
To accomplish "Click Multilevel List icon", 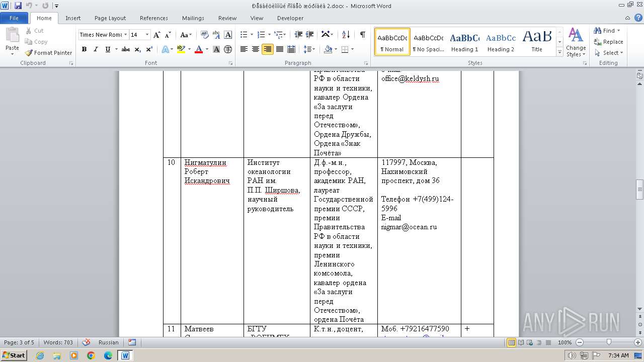I will (278, 35).
